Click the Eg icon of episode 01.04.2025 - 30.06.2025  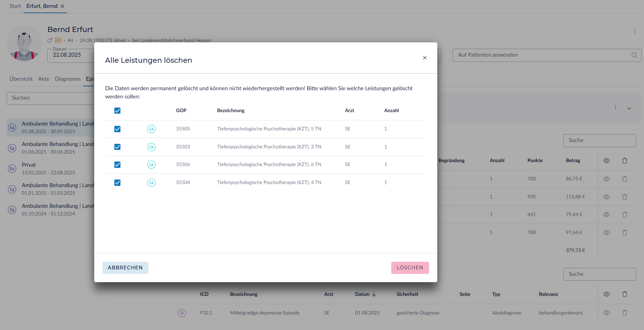pos(12,148)
